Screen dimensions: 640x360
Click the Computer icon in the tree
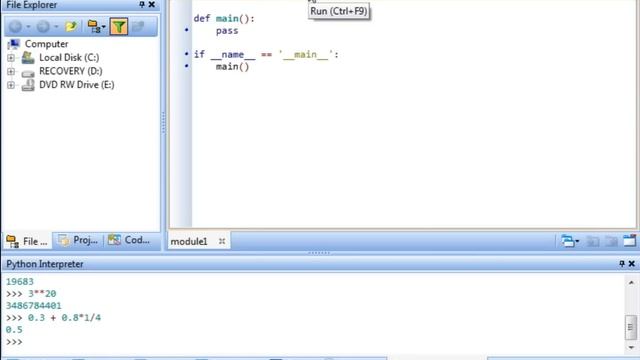(x=14, y=44)
